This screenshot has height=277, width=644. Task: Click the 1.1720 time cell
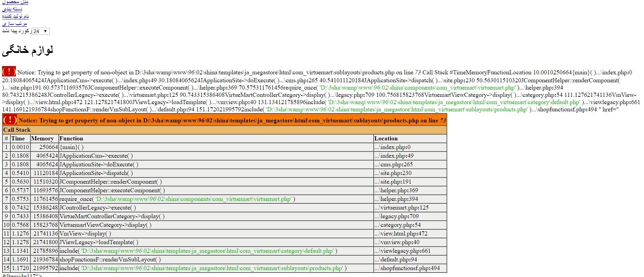pyautogui.click(x=20, y=268)
